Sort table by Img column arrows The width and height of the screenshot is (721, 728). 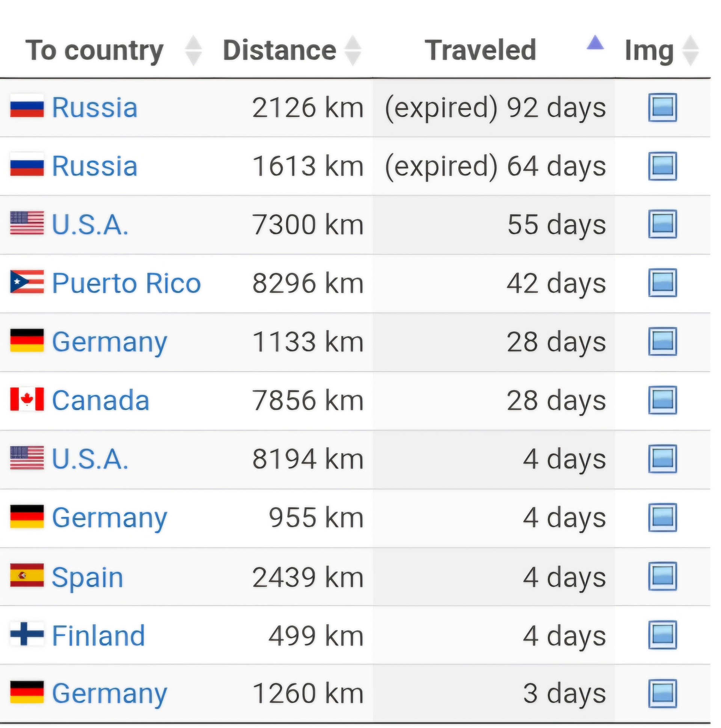(691, 50)
